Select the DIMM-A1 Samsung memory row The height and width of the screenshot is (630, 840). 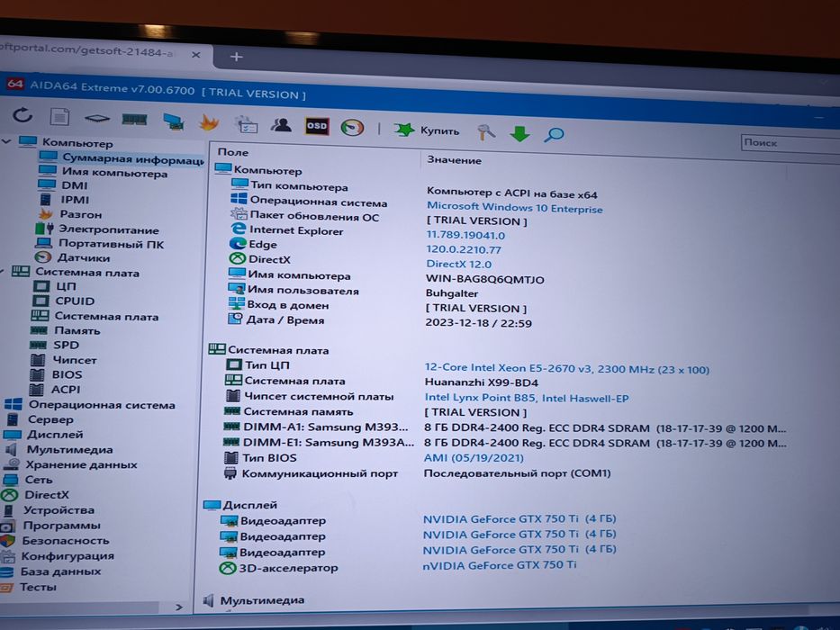click(x=503, y=427)
